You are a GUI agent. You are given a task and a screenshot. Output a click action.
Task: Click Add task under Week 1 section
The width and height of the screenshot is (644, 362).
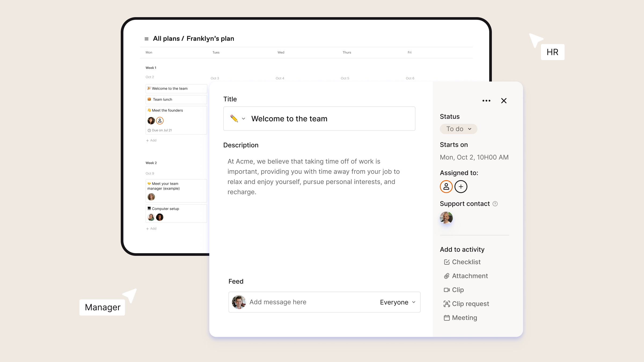(151, 140)
